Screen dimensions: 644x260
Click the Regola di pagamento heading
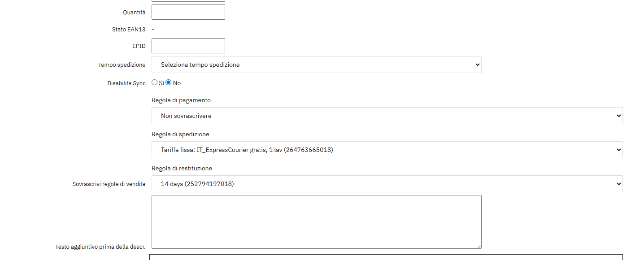coord(181,100)
